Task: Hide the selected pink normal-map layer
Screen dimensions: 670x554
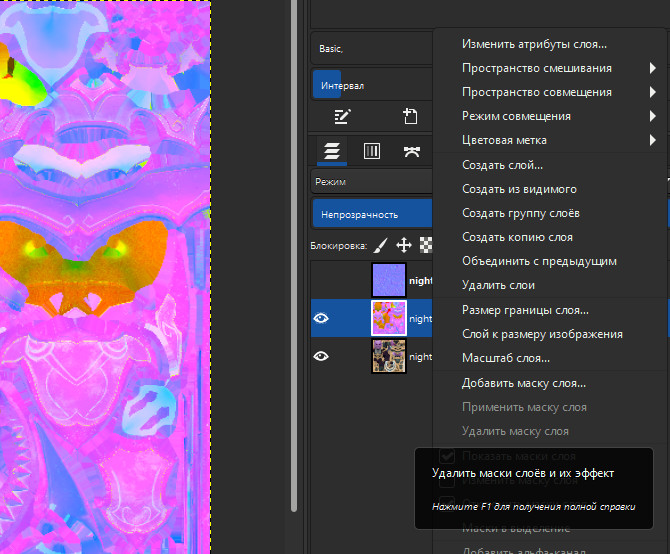Action: [321, 318]
